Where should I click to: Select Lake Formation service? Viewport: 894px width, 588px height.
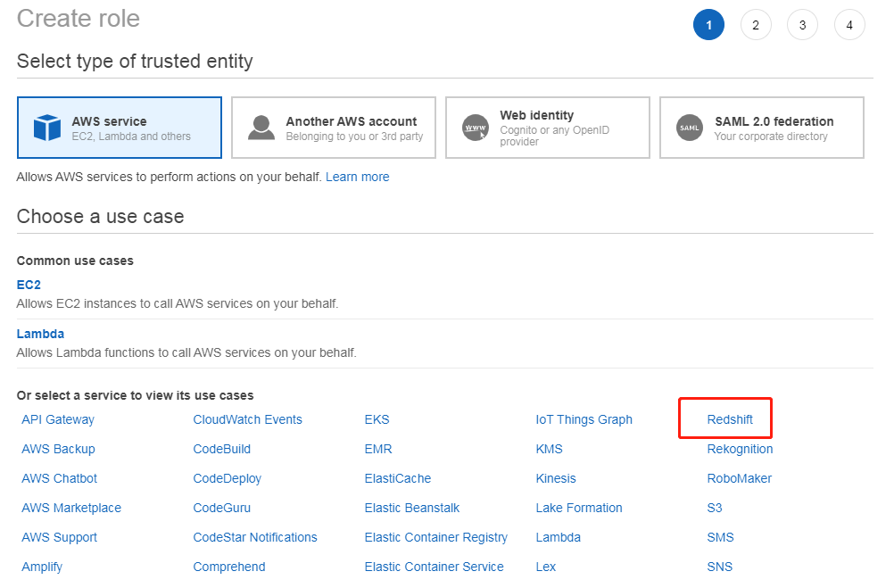click(x=579, y=509)
